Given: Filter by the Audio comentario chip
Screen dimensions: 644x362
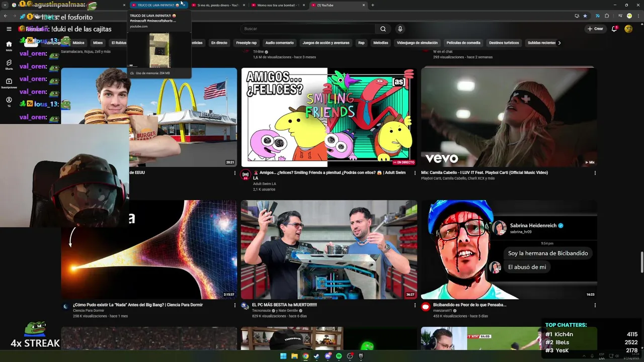Looking at the screenshot, I should point(279,43).
